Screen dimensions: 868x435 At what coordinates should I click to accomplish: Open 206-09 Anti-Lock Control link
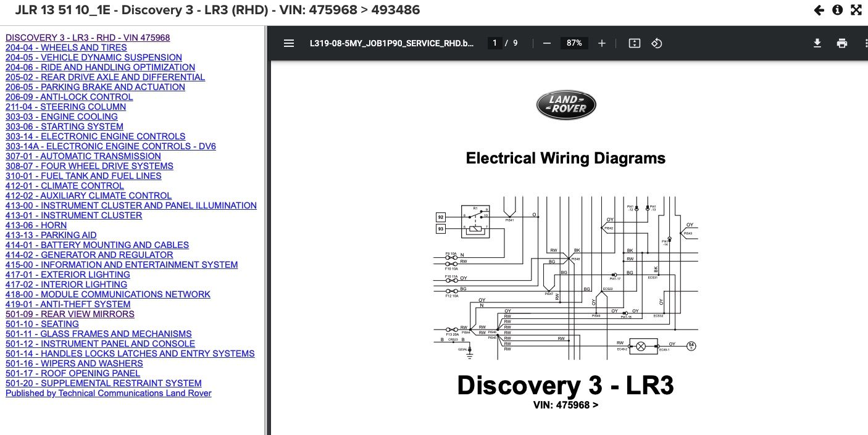(69, 97)
